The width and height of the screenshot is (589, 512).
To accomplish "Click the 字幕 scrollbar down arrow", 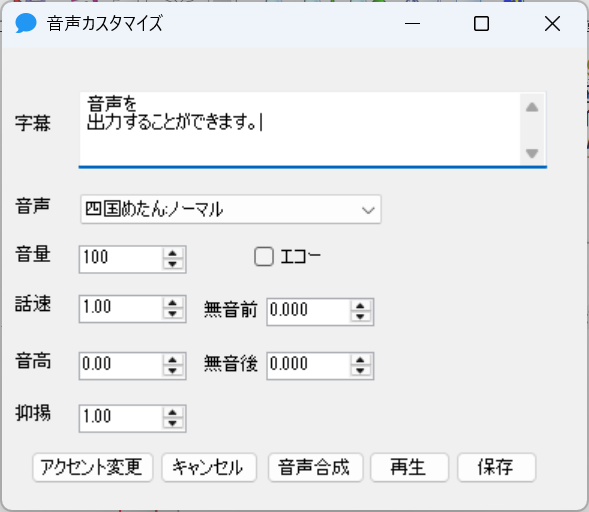I will (x=532, y=153).
